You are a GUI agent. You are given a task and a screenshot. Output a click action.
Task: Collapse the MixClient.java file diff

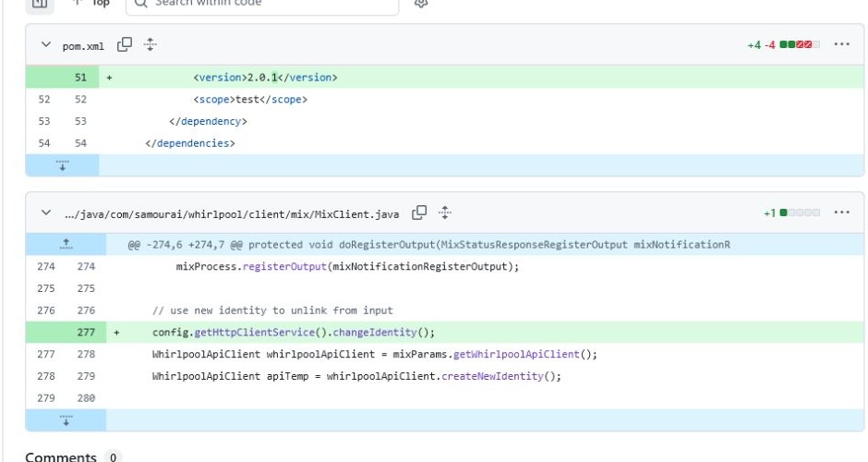point(46,213)
